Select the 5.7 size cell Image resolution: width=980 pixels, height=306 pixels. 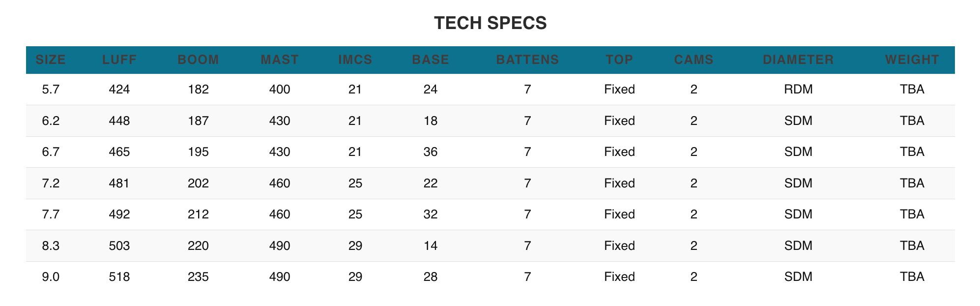[51, 90]
